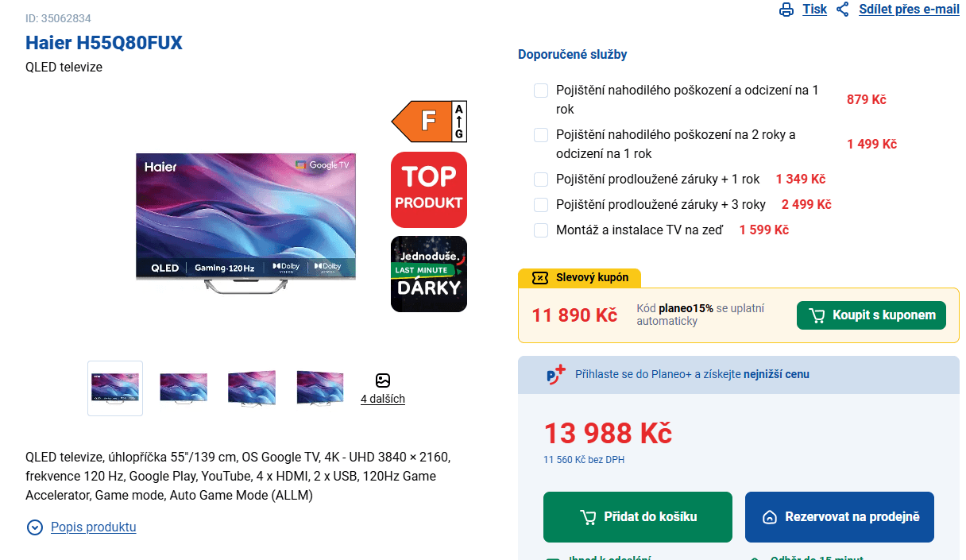Check the Pojištění prodloužené záruky + 3 roky option
966x560 pixels.
coord(541,204)
